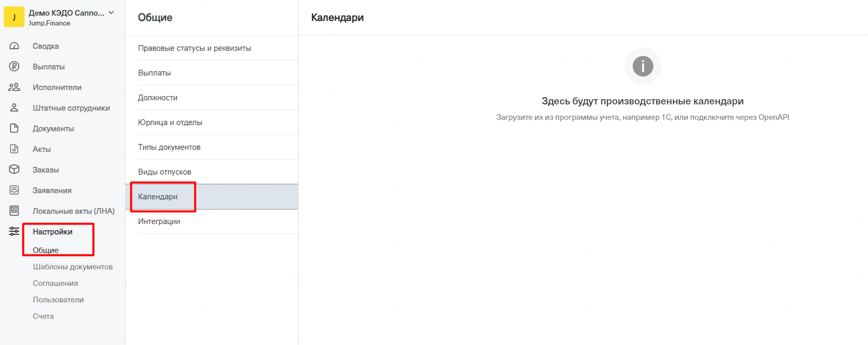
Task: Click the yellow J company logo
Action: coord(14,17)
